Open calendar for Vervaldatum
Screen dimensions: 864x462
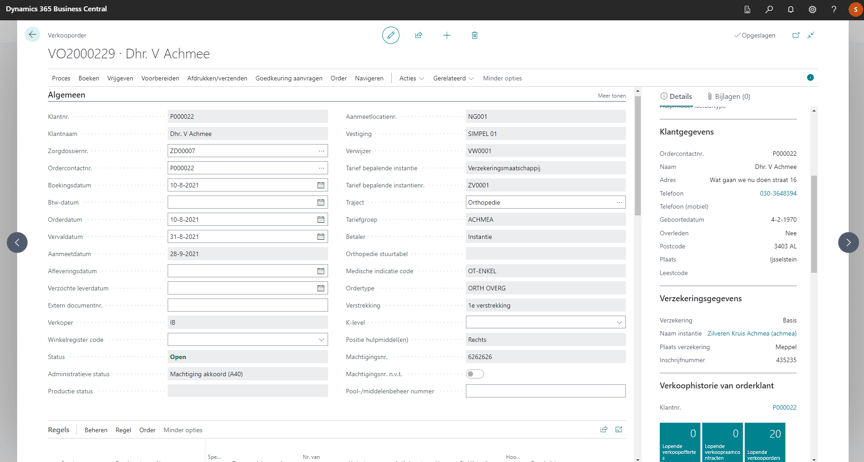click(321, 237)
